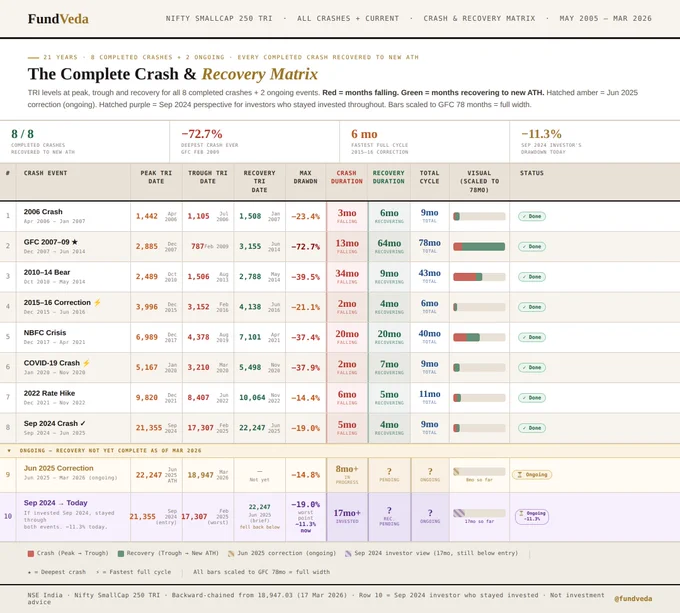Click the 2,885 peak TRI value
Screen dimensions: 680x613
point(147,246)
